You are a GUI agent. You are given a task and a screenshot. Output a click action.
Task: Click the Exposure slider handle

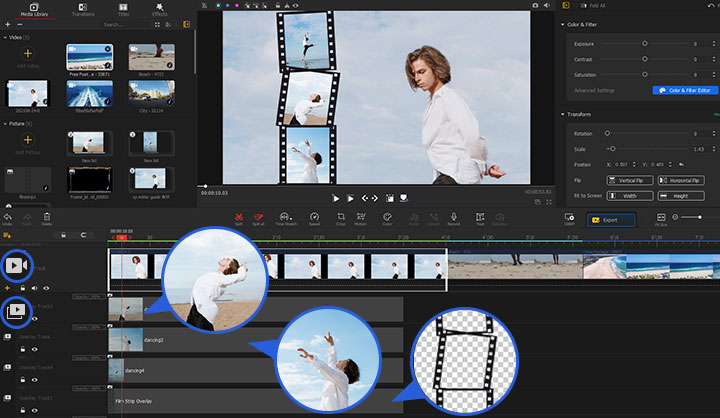click(644, 44)
